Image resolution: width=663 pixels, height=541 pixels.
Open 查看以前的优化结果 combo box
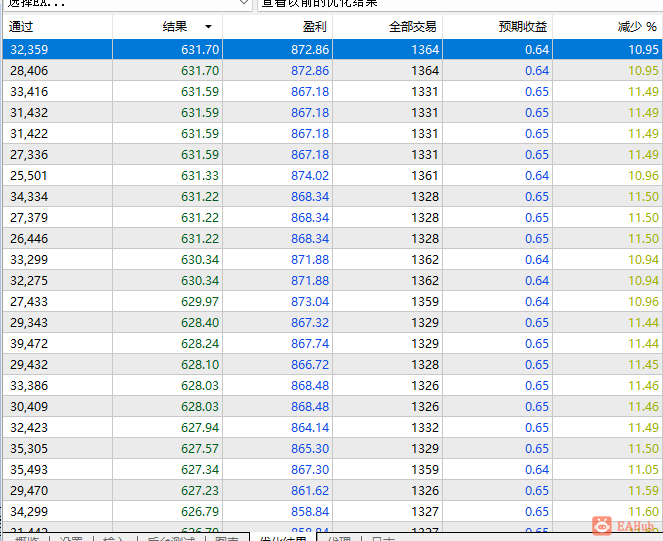pyautogui.click(x=460, y=4)
